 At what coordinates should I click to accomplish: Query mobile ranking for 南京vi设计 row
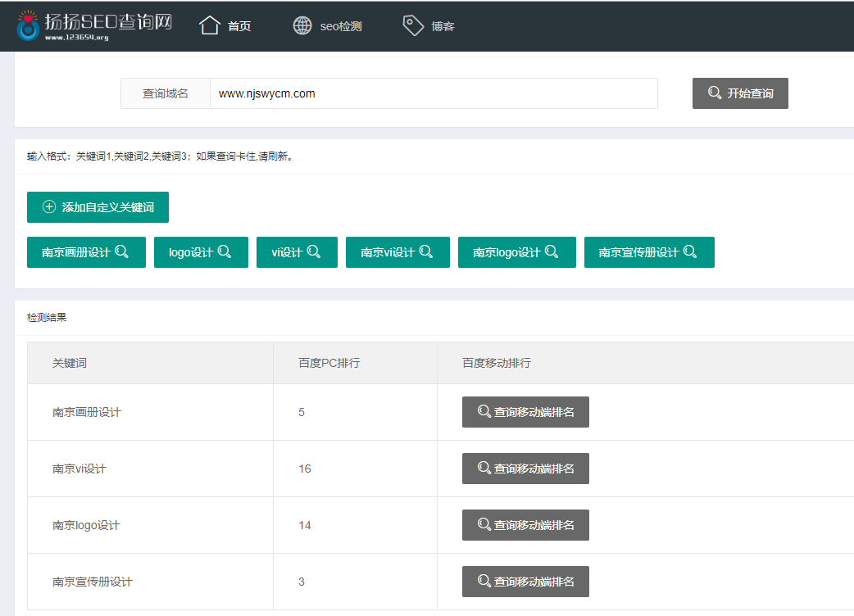click(525, 469)
